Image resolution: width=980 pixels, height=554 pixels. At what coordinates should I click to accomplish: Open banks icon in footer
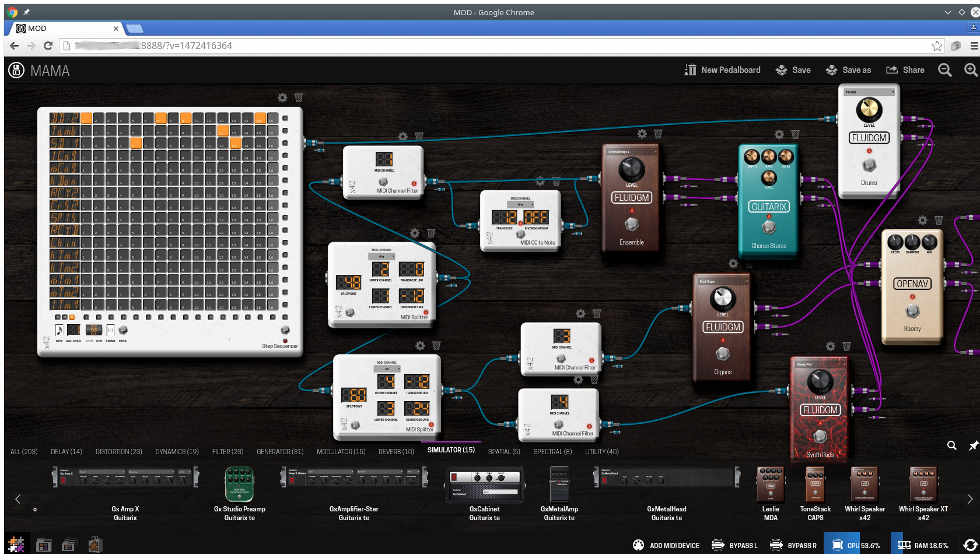point(69,545)
